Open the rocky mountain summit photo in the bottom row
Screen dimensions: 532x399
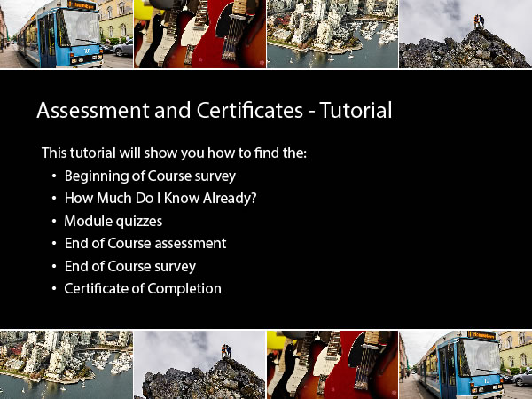click(199, 364)
